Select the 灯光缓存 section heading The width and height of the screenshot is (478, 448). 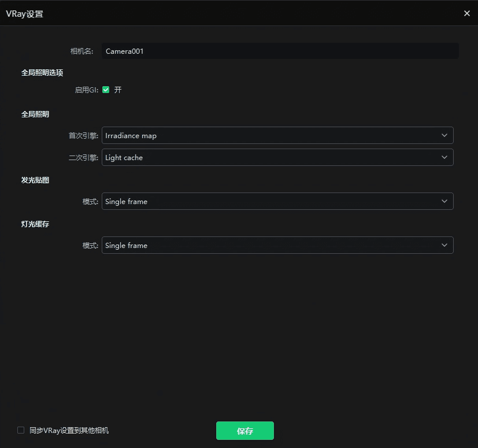tap(35, 224)
